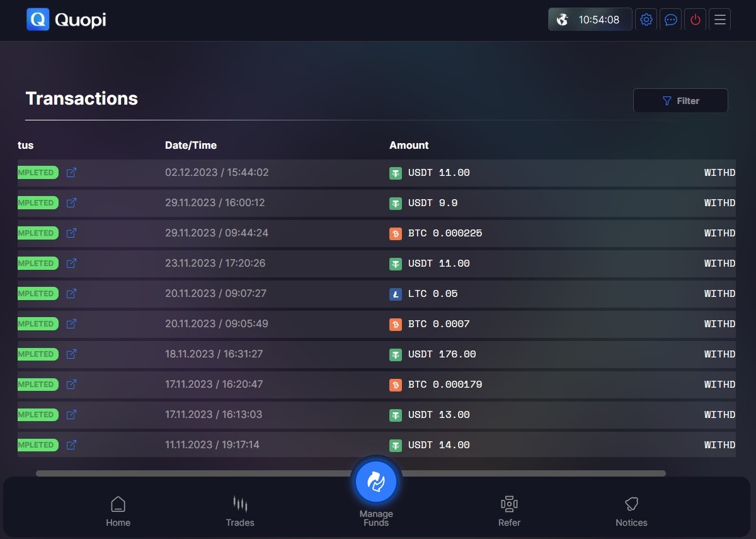
Task: Click the Quopi logo
Action: coord(66,20)
